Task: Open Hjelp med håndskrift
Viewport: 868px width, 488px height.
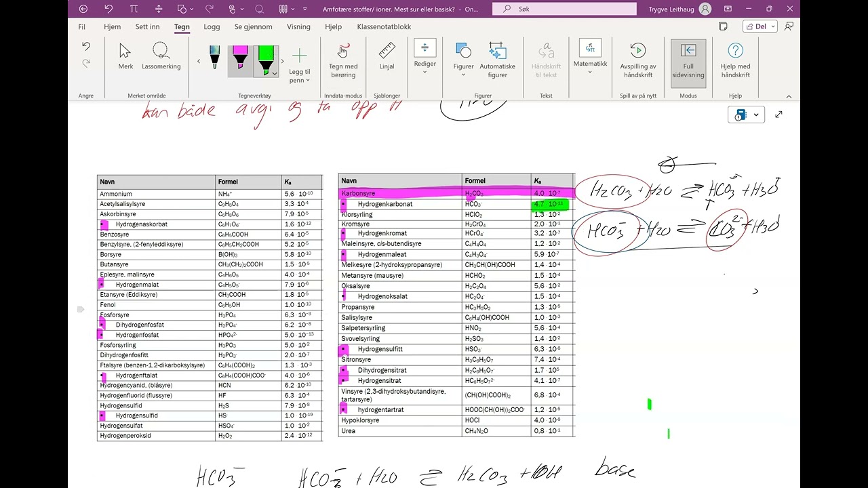Action: tap(735, 60)
